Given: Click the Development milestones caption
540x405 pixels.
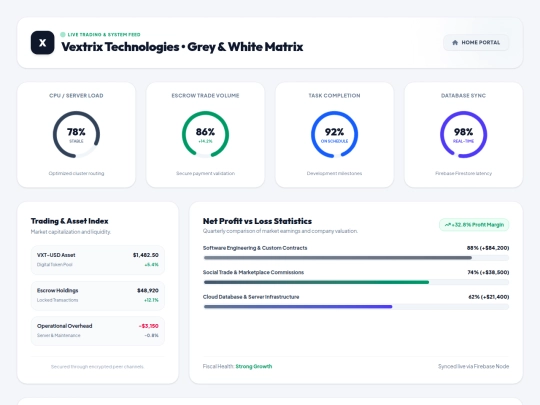Looking at the screenshot, I should pyautogui.click(x=334, y=173).
